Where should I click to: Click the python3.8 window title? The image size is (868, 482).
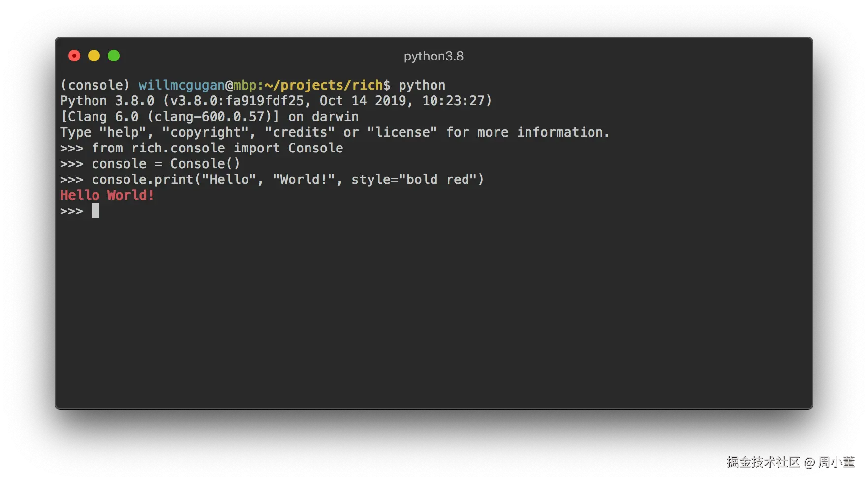click(434, 56)
